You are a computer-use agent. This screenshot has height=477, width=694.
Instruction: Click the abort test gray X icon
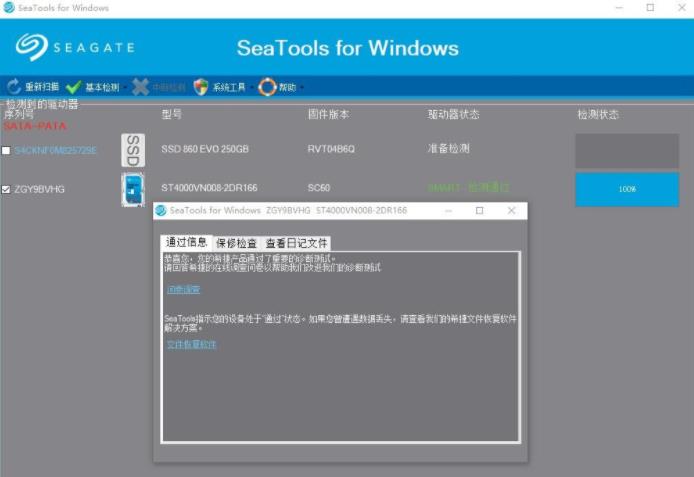click(140, 87)
